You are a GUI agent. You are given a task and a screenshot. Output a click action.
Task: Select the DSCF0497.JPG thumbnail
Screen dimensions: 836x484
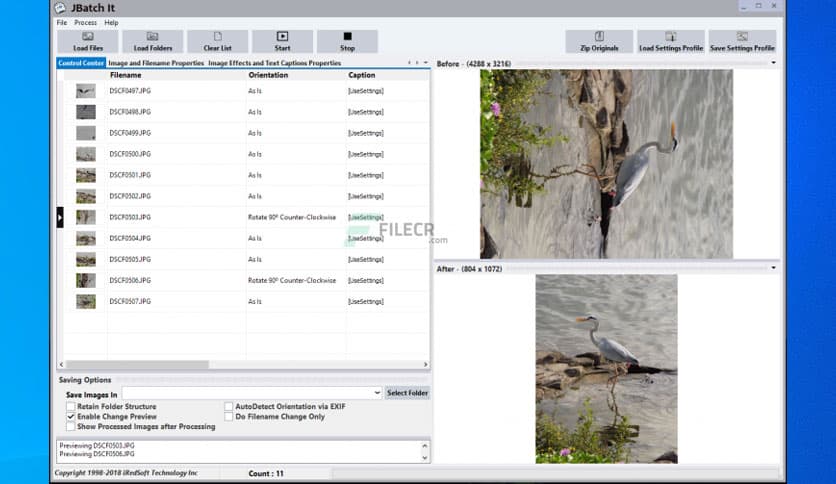pyautogui.click(x=86, y=91)
